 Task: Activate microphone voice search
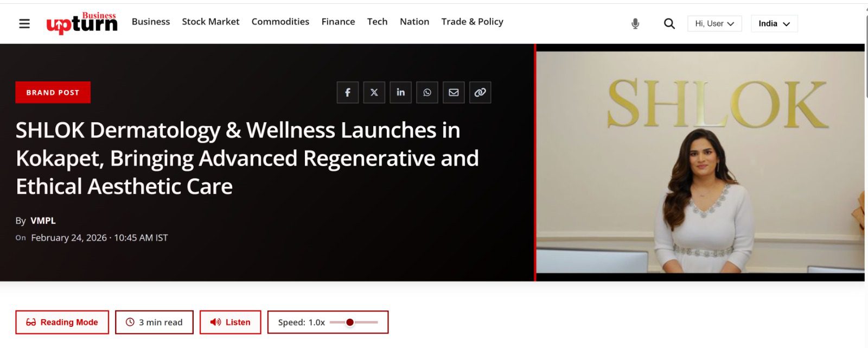pyautogui.click(x=635, y=23)
